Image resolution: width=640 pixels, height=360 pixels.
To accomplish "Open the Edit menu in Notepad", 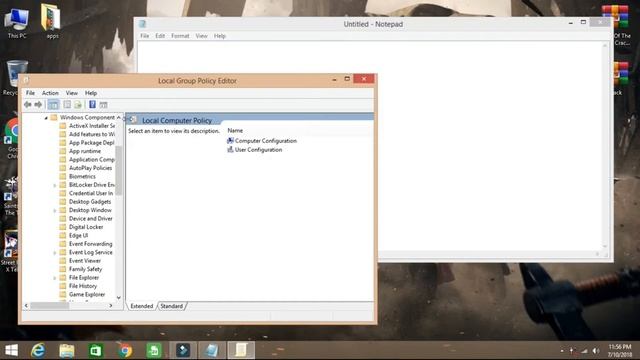I will [x=160, y=36].
